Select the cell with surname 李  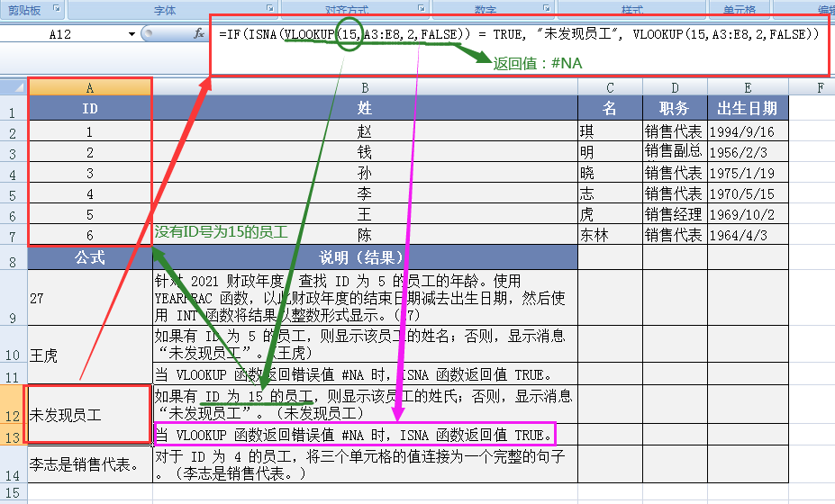point(365,193)
